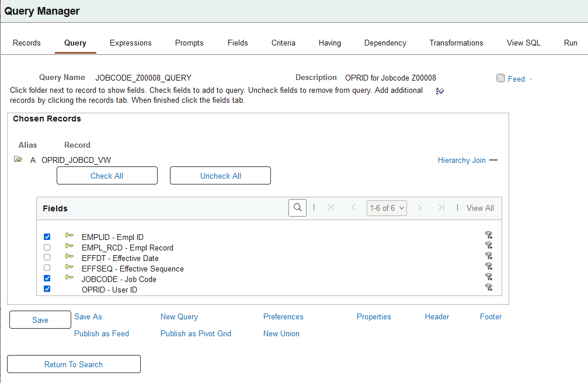Open the search magnifier in Fields grid
The image size is (588, 383).
point(297,207)
